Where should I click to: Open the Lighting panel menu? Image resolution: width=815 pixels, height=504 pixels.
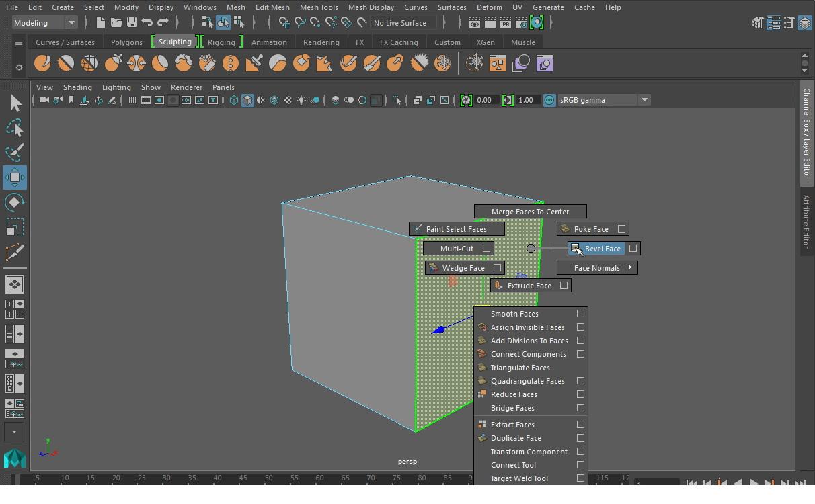[x=116, y=87]
